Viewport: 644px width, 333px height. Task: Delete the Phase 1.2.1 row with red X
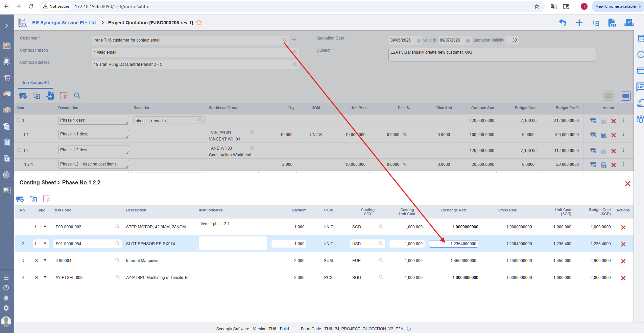click(x=614, y=165)
